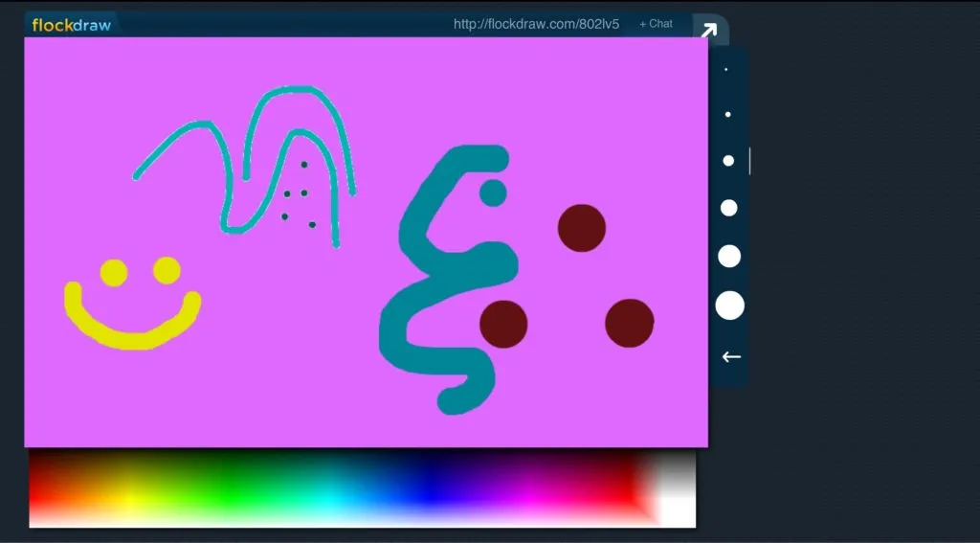Click the flockdraw.com/802lv5 share link
Screen dimensions: 980x543
point(537,24)
